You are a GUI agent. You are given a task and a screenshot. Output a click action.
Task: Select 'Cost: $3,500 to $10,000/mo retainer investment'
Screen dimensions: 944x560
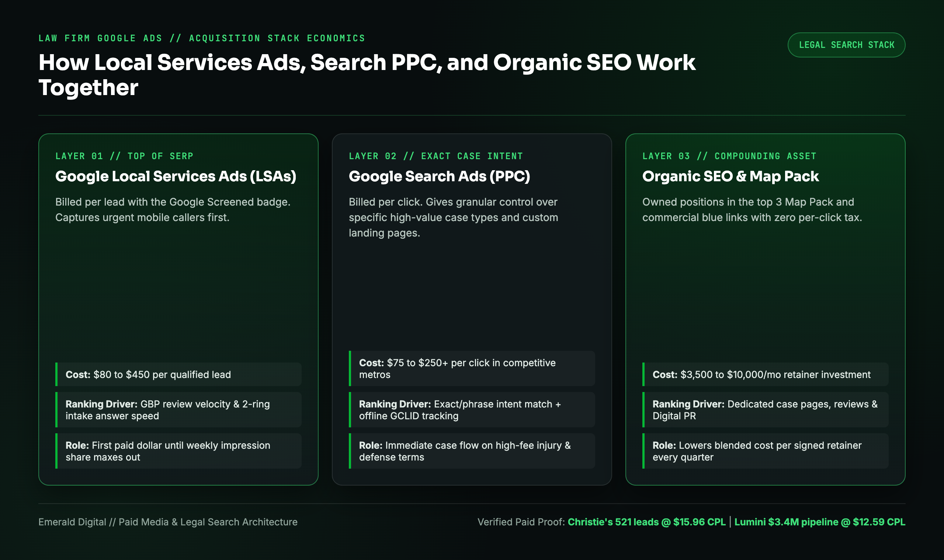pyautogui.click(x=765, y=374)
